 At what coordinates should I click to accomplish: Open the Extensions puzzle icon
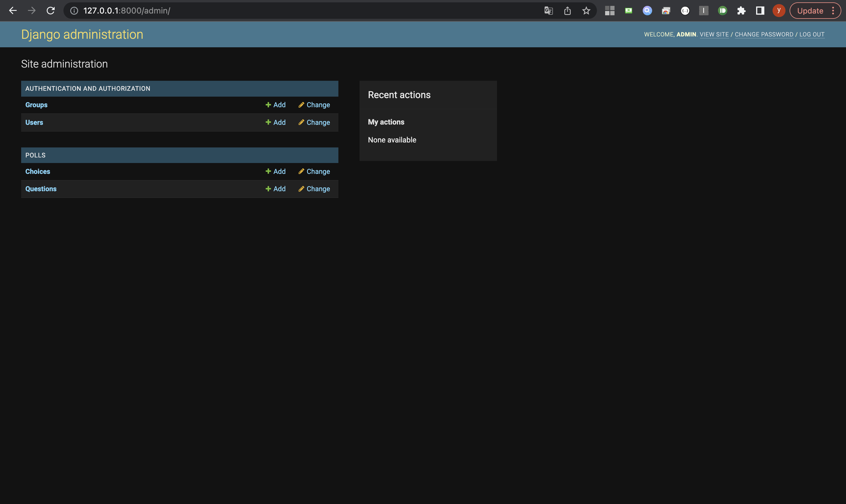[x=741, y=11]
